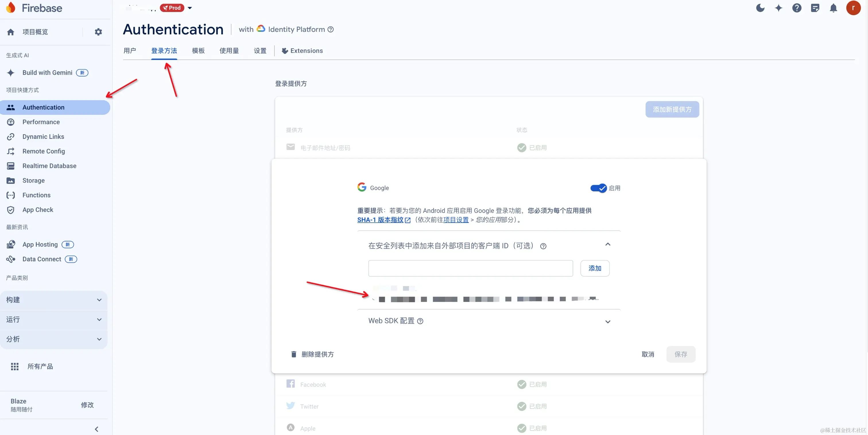The image size is (868, 435).
Task: Click the 添加 button
Action: pyautogui.click(x=594, y=268)
